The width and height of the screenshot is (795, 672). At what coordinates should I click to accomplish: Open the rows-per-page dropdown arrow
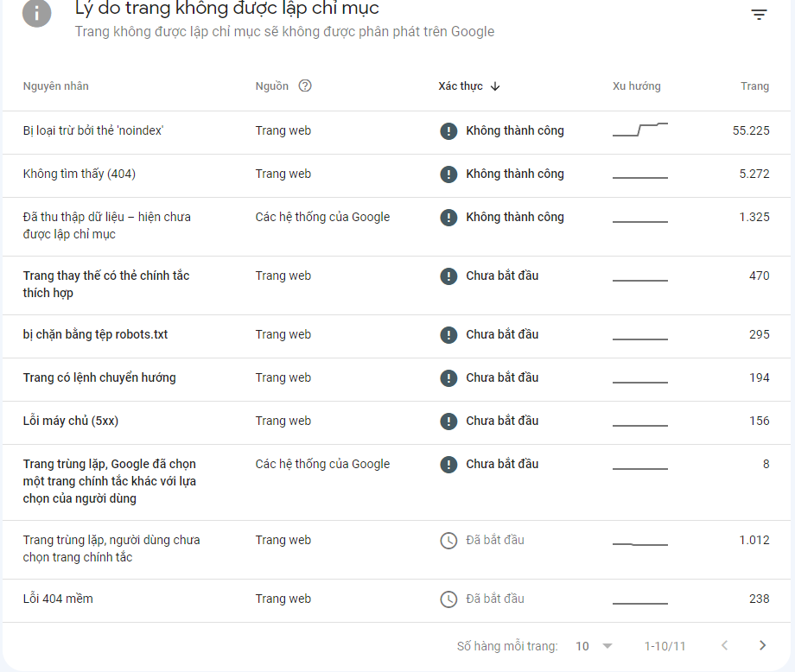pos(607,645)
